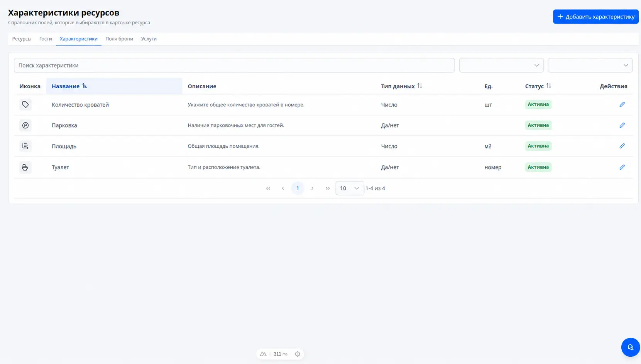Click the Описание column header
Image resolution: width=641 pixels, height=364 pixels.
pos(202,86)
